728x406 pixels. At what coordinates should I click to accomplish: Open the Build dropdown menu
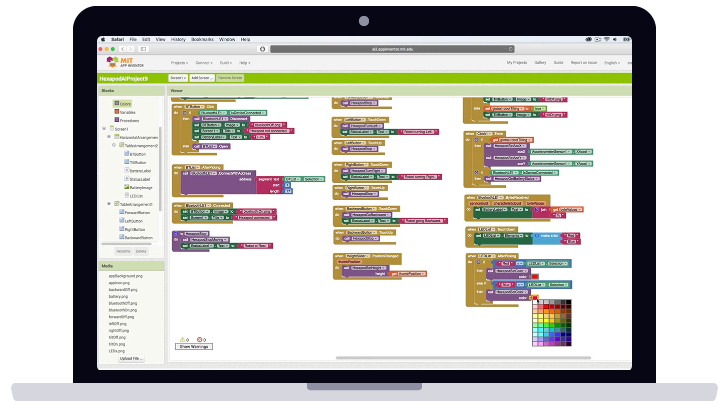[226, 63]
